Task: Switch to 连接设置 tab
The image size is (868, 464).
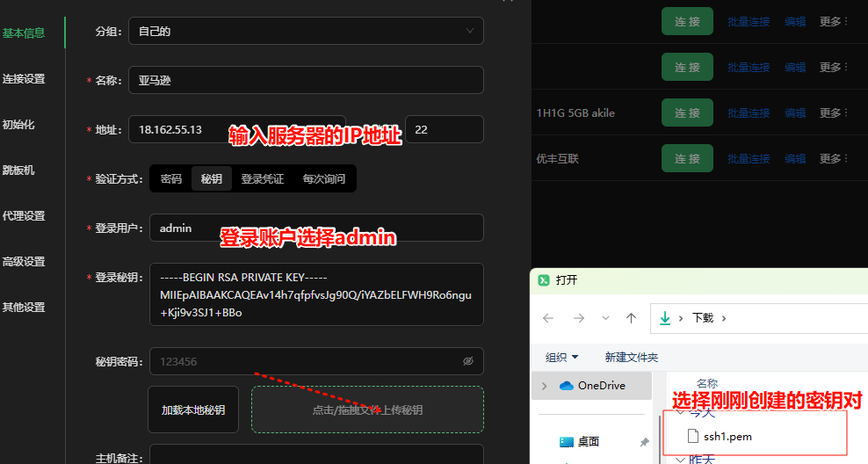Action: pos(24,79)
